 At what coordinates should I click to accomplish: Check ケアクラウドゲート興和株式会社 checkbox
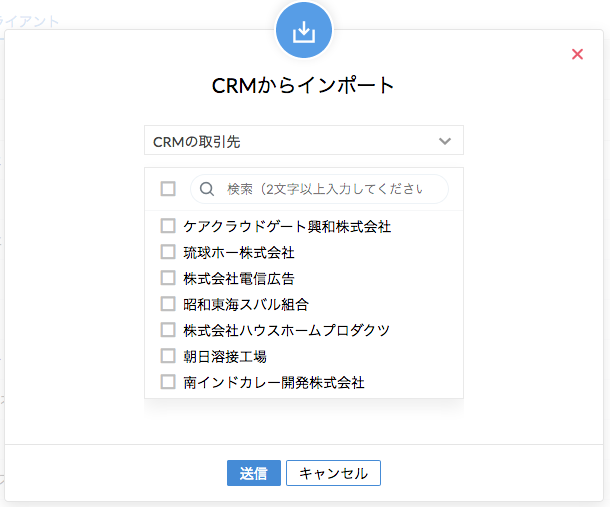(168, 227)
